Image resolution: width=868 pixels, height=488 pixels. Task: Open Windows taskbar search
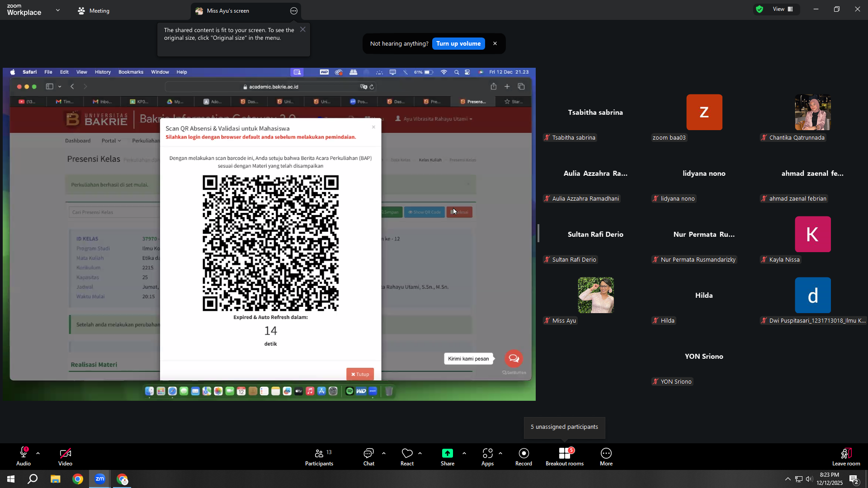pos(33,479)
